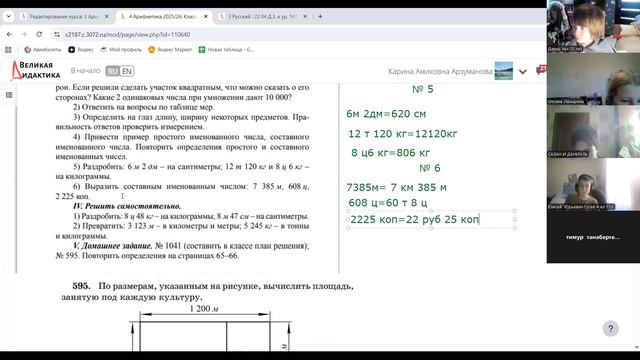
Task: Click the '№ 6' heading
Action: (x=430, y=168)
